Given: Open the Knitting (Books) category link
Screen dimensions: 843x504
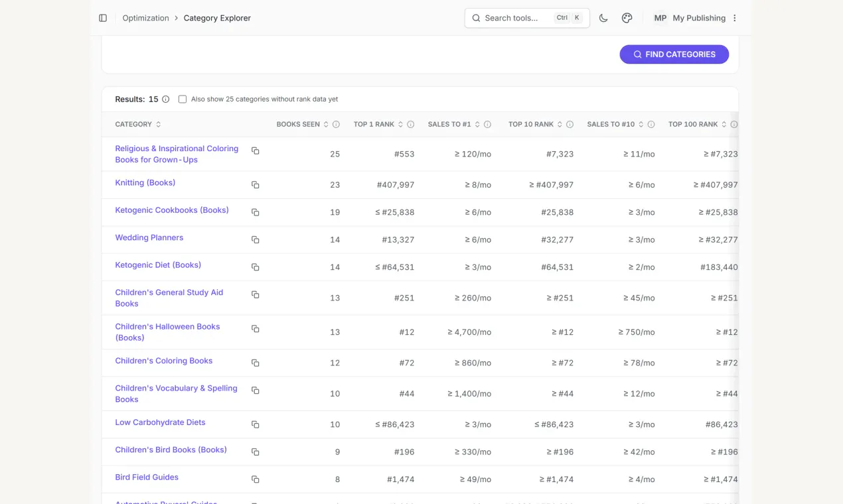Looking at the screenshot, I should click(145, 183).
